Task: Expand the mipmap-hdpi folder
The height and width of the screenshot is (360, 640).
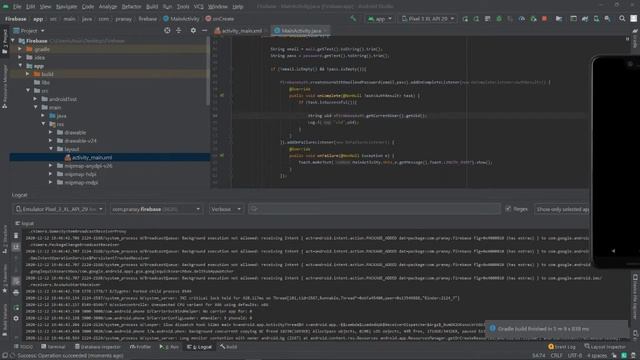Action: (x=51, y=174)
